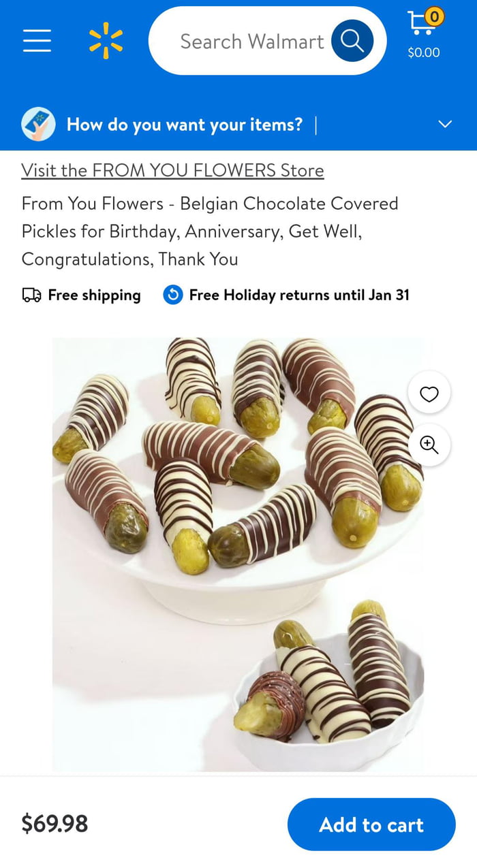
Task: Visit the FROM YOU FLOWERS Store
Action: [x=172, y=170]
